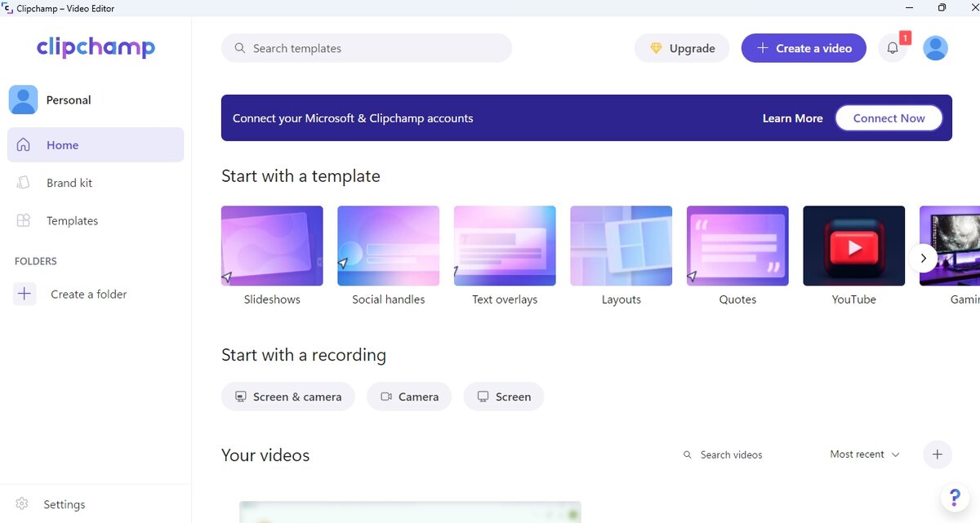
Task: Click the Quotes label
Action: pos(737,299)
